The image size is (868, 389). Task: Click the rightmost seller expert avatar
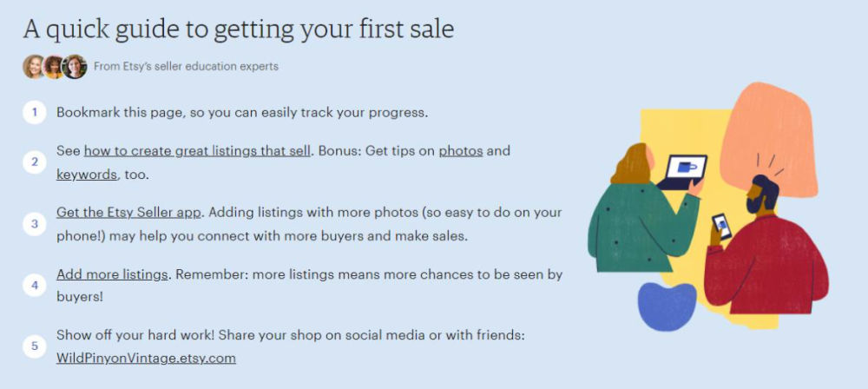coord(75,67)
